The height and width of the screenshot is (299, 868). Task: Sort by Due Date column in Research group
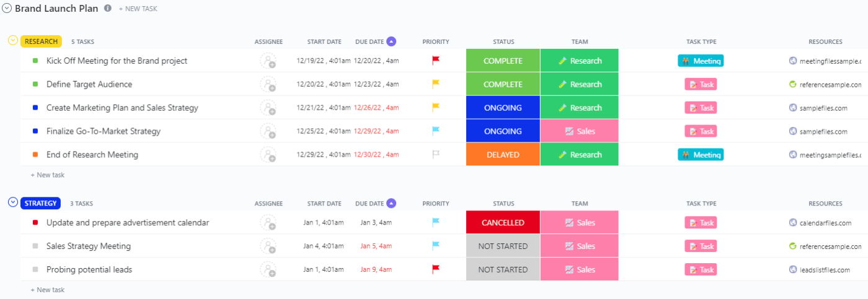[370, 41]
